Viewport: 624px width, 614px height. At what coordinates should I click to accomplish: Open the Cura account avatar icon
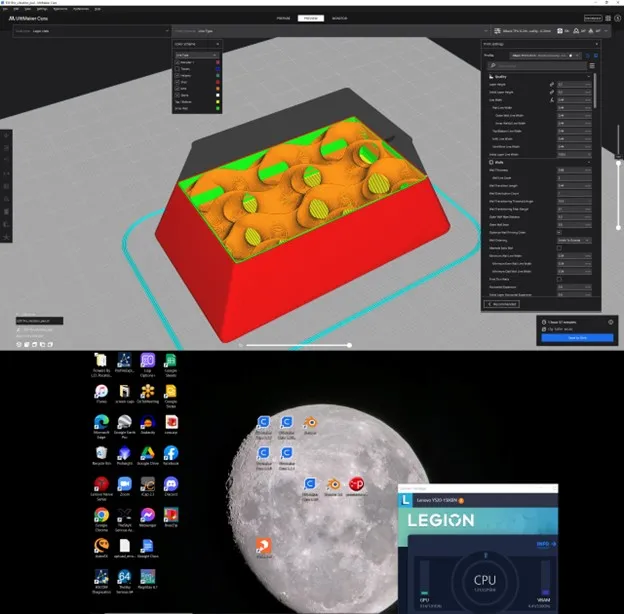click(618, 18)
